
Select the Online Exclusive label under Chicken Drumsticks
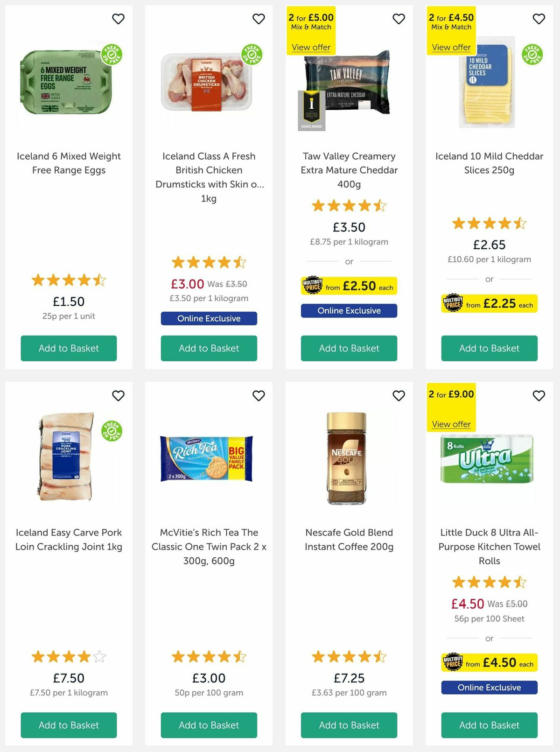coord(209,318)
